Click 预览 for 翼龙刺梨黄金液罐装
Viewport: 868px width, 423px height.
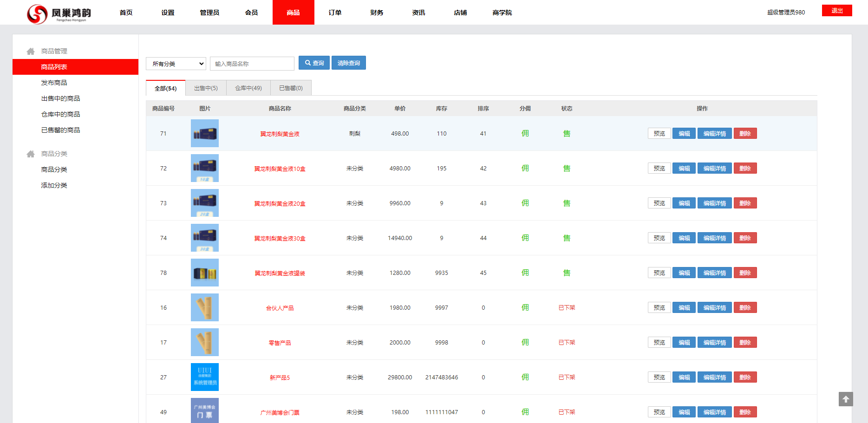tap(659, 273)
